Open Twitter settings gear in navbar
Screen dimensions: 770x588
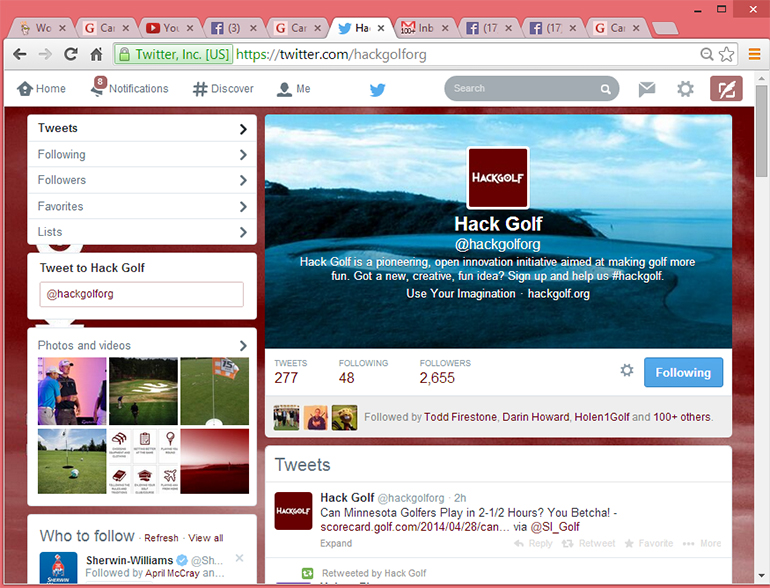coord(685,89)
